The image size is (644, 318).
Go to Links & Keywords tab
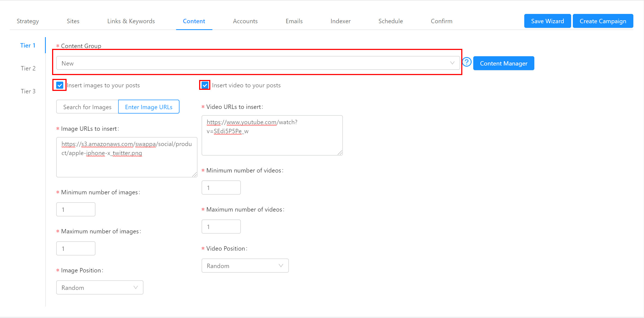click(x=131, y=21)
